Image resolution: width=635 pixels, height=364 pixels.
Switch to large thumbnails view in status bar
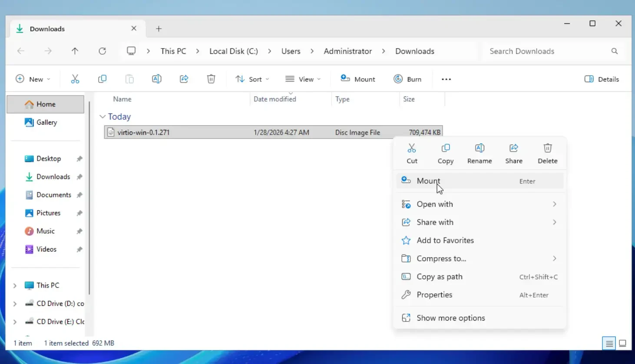click(622, 343)
